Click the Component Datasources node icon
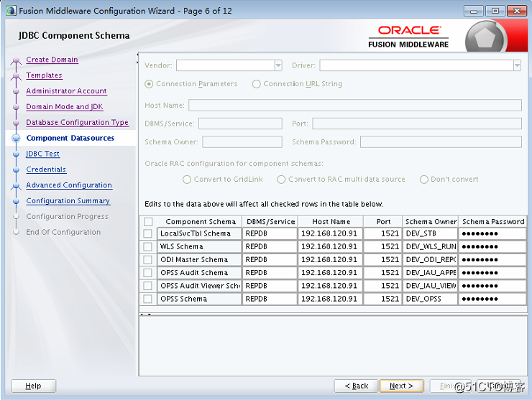Image resolution: width=532 pixels, height=400 pixels. tap(16, 138)
